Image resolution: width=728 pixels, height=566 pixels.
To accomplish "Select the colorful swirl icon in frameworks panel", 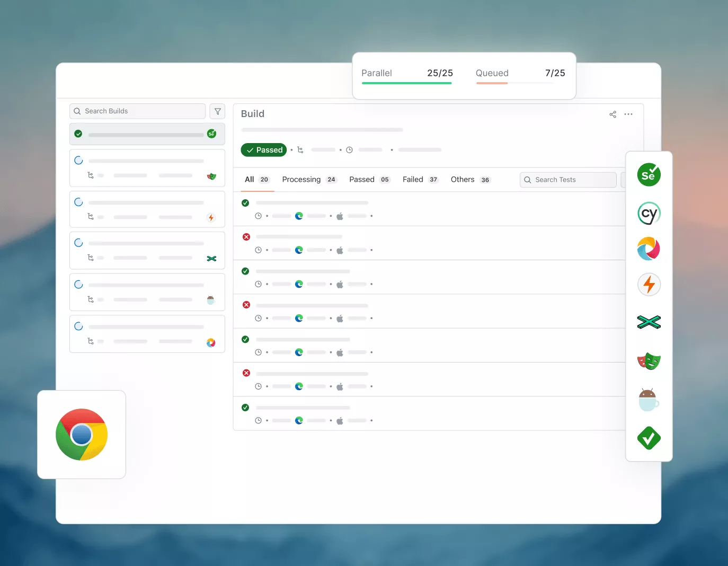I will pyautogui.click(x=649, y=249).
